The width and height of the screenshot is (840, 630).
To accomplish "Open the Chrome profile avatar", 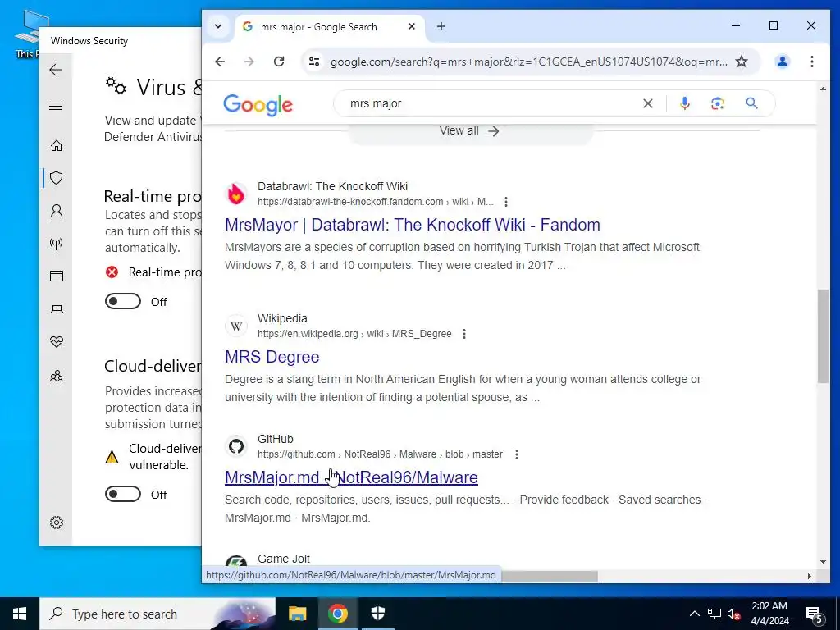I will click(782, 62).
